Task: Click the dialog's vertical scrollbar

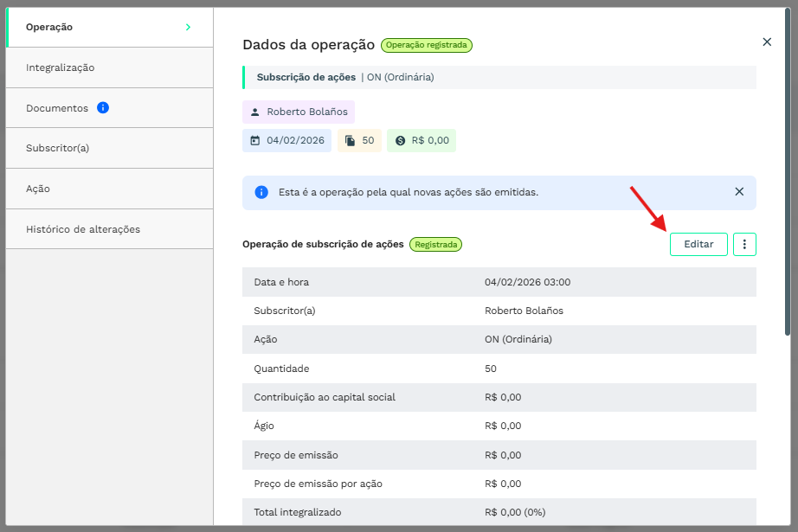Action: pyautogui.click(x=787, y=173)
